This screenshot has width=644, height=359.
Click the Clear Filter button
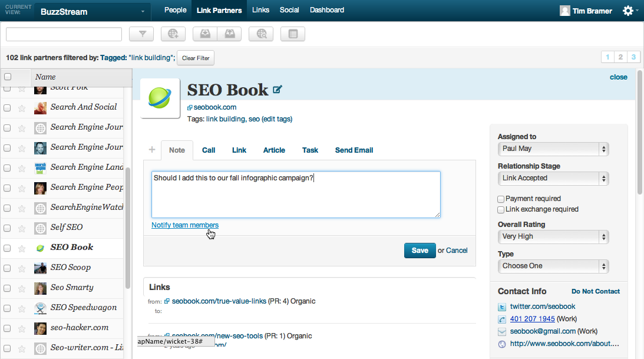[x=196, y=58]
